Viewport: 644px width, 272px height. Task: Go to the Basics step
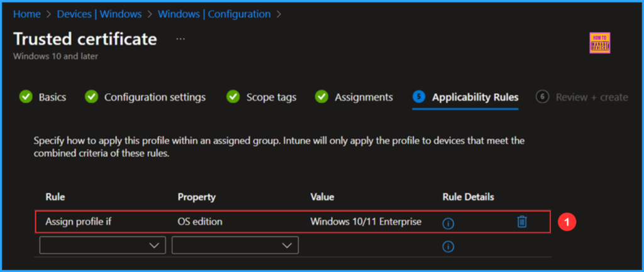pyautogui.click(x=53, y=97)
